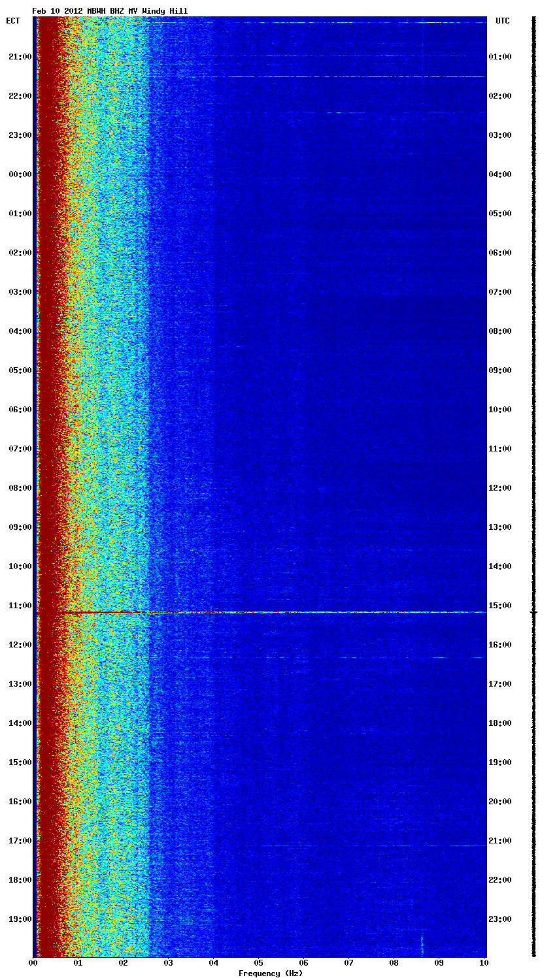Select the 23:00 label on ECT axis
This screenshot has width=557, height=980.
[x=20, y=135]
